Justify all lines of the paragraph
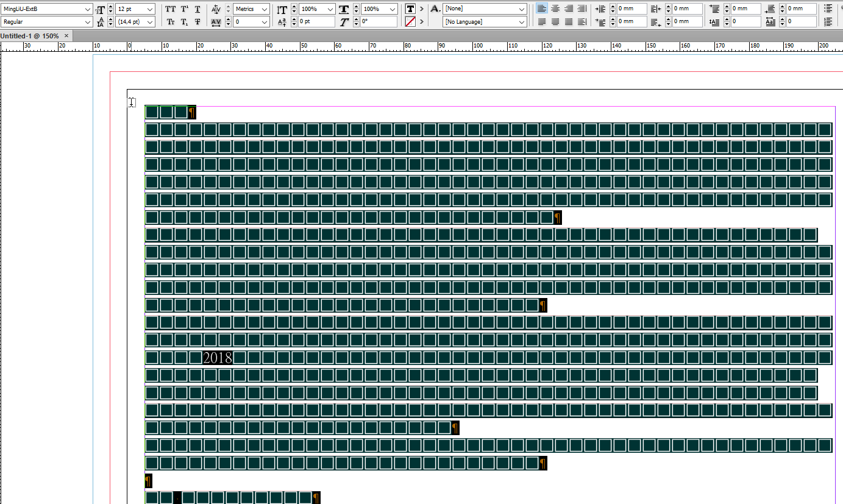The height and width of the screenshot is (504, 843). click(x=569, y=22)
